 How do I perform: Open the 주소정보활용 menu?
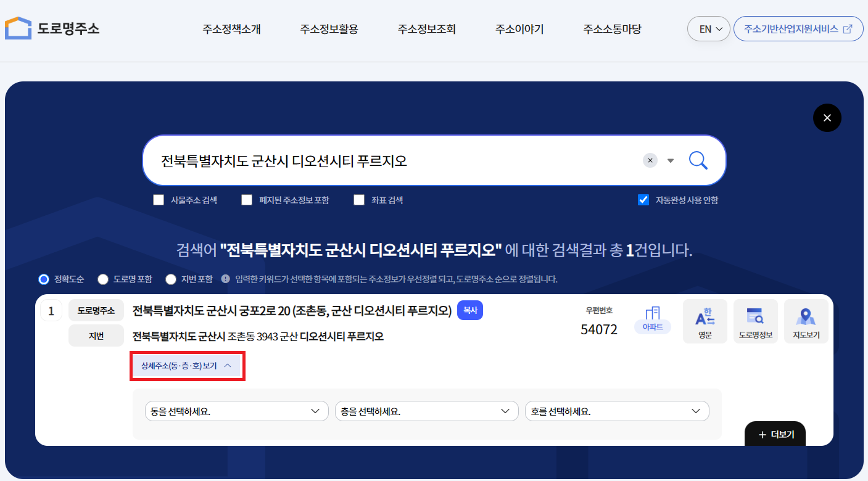[x=329, y=29]
